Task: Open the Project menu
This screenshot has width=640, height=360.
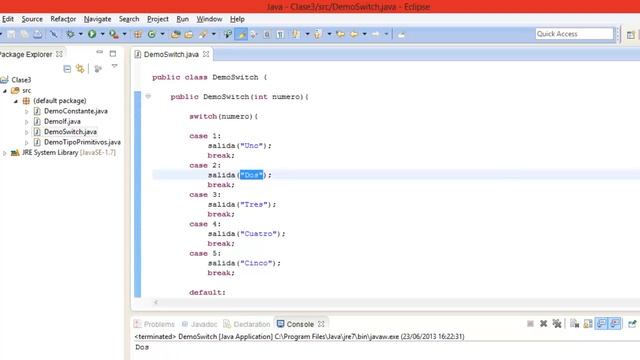Action: tap(158, 19)
